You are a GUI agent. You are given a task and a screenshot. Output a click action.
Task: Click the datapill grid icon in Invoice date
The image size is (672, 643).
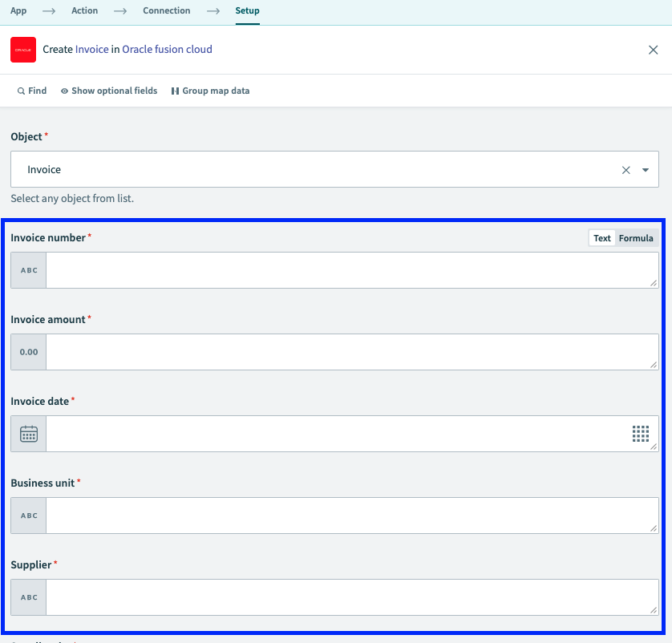[x=641, y=434]
